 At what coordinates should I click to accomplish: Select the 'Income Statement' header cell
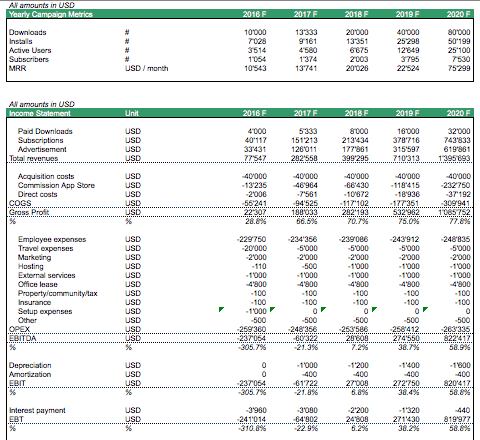coord(40,113)
